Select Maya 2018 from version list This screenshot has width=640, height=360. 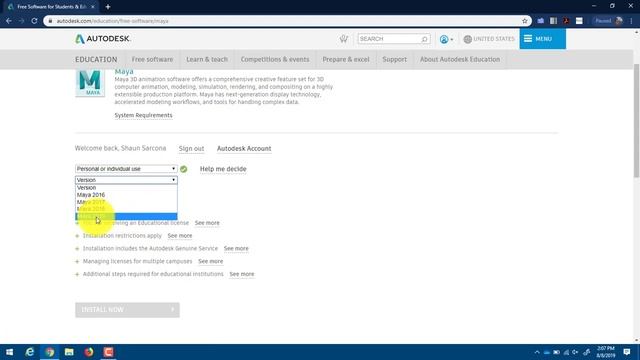(x=126, y=209)
